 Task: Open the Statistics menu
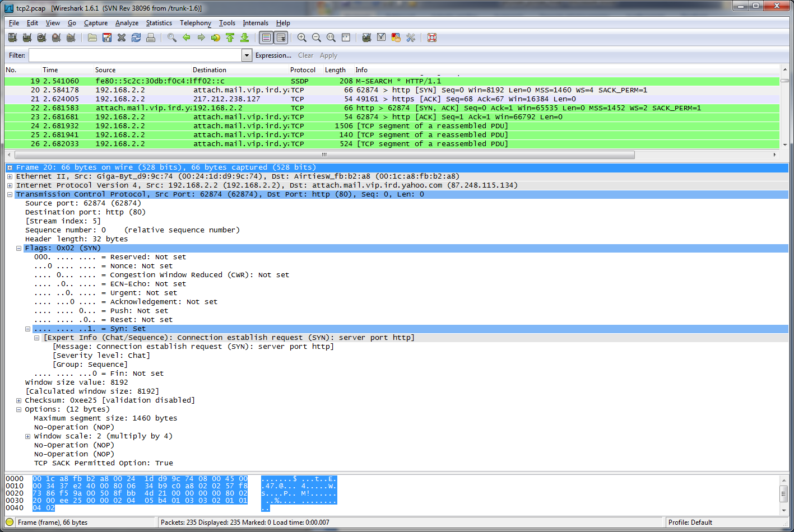[159, 23]
